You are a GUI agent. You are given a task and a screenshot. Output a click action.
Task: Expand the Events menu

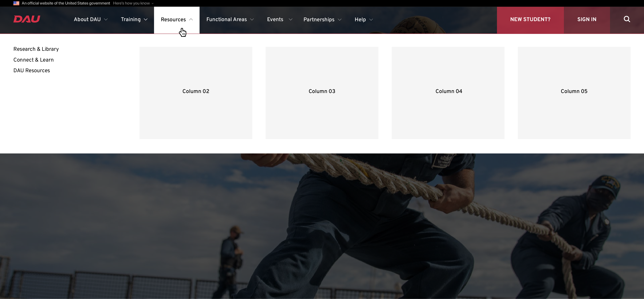(279, 20)
